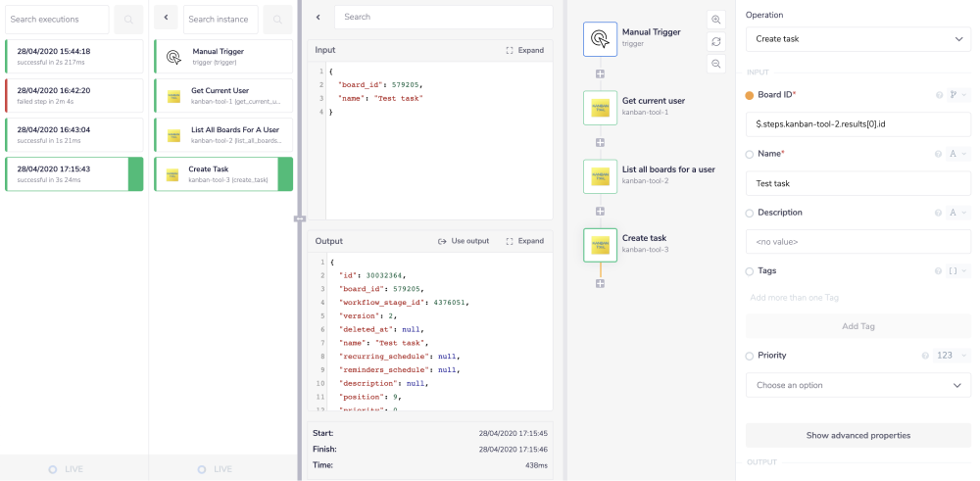This screenshot has width=980, height=481.
Task: Select the Get Current User step log
Action: point(223,95)
